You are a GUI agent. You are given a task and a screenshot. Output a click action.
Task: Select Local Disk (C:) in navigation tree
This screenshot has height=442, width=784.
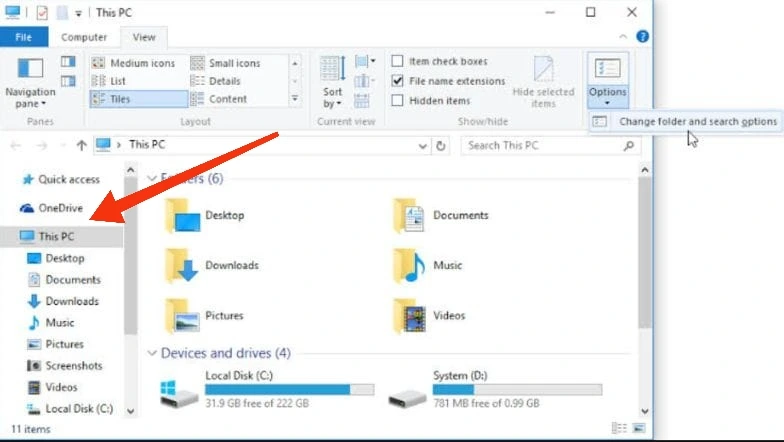click(x=70, y=408)
